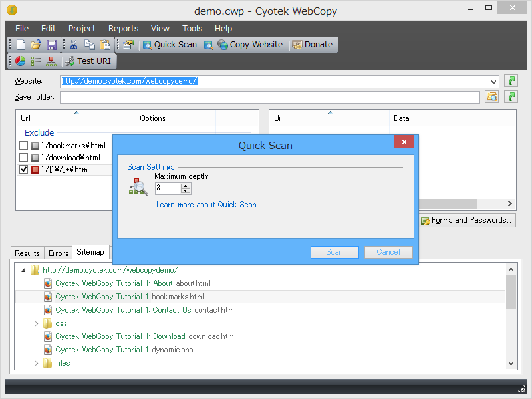Paste using the clipboard toolbar icon
532x399 pixels.
[105, 45]
